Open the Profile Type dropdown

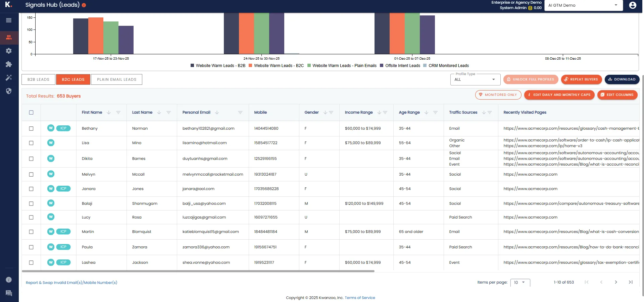[x=475, y=79]
